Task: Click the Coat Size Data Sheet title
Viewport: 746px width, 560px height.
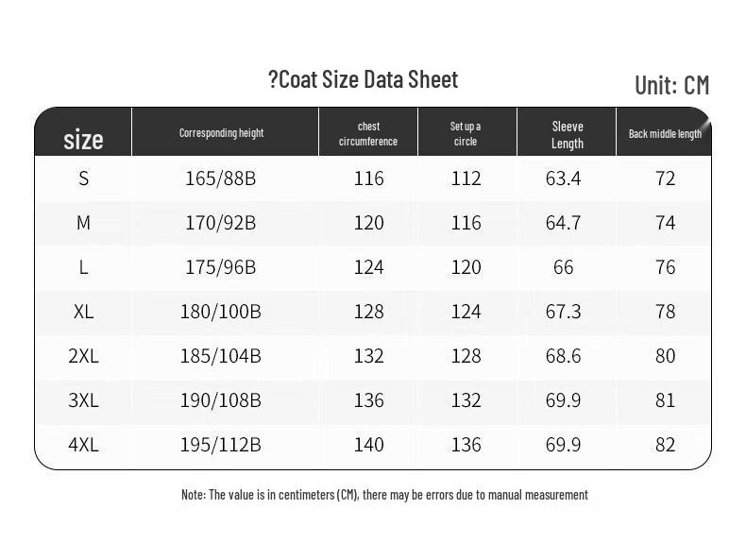Action: (x=364, y=80)
